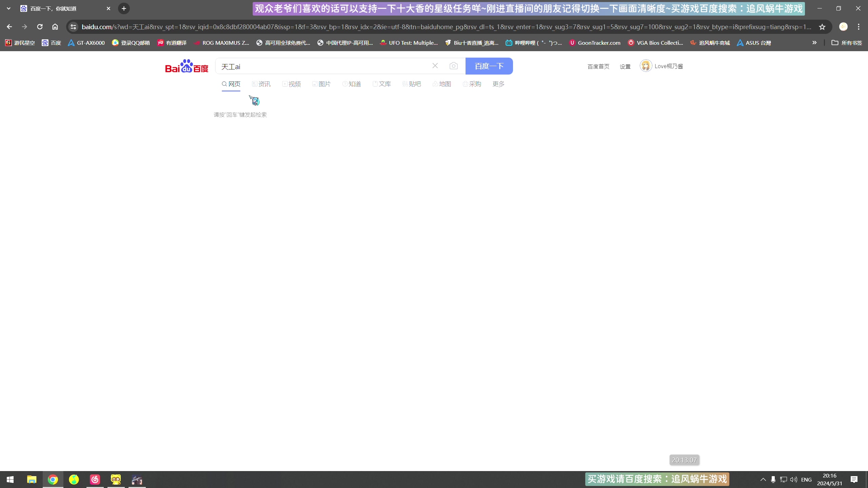Open the Chrome profile avatar
This screenshot has width=868, height=488.
[x=843, y=27]
